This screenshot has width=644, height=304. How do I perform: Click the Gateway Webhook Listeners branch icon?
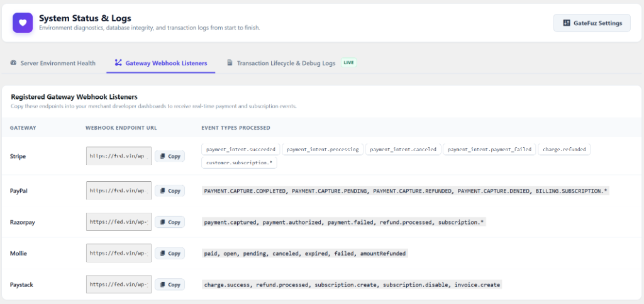118,63
